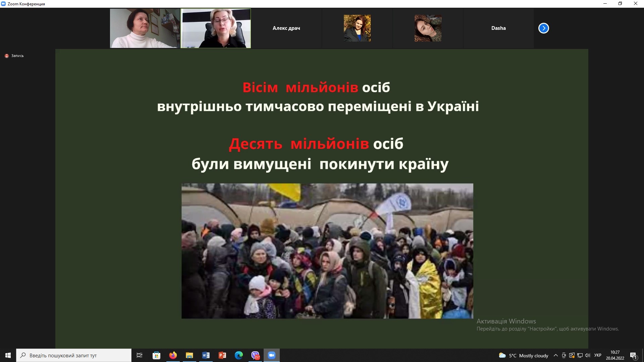Open Task View on the taskbar
The height and width of the screenshot is (362, 644).
coord(140,355)
